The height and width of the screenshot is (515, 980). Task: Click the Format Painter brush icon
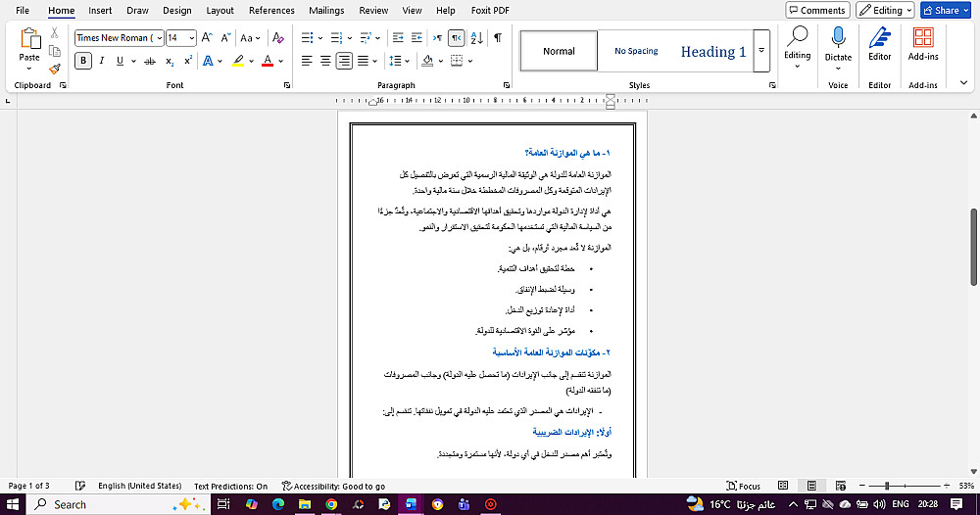click(54, 69)
